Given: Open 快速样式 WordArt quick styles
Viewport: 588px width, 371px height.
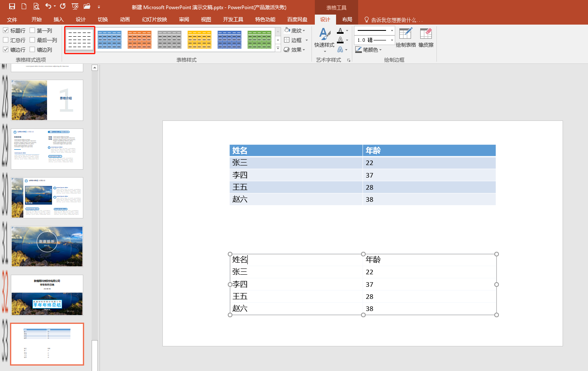Looking at the screenshot, I should [x=324, y=40].
